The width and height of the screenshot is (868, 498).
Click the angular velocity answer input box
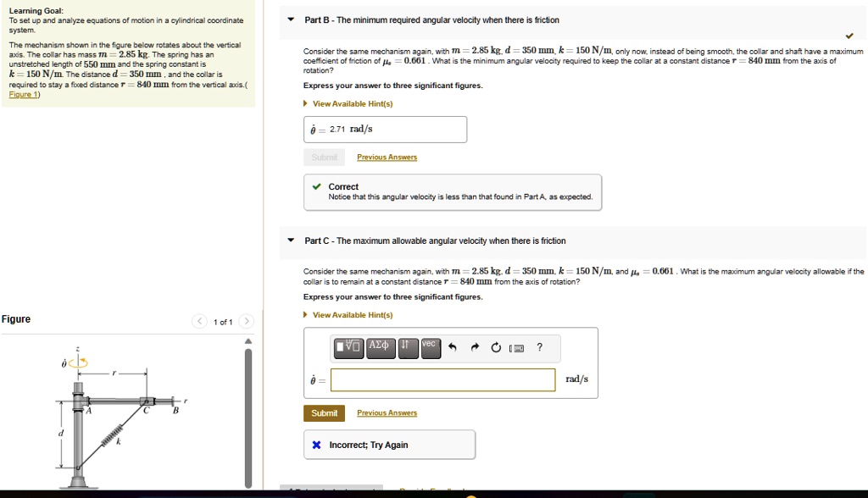point(442,379)
